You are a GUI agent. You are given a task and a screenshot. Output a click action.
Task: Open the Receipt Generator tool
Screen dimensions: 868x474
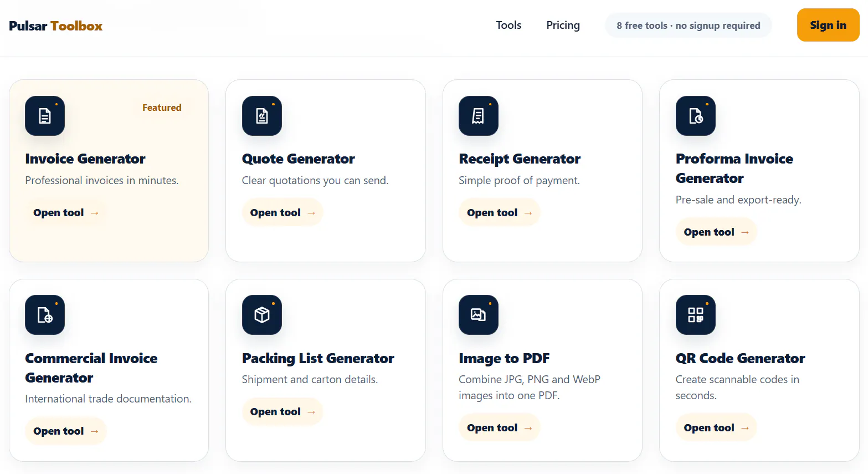coord(499,212)
